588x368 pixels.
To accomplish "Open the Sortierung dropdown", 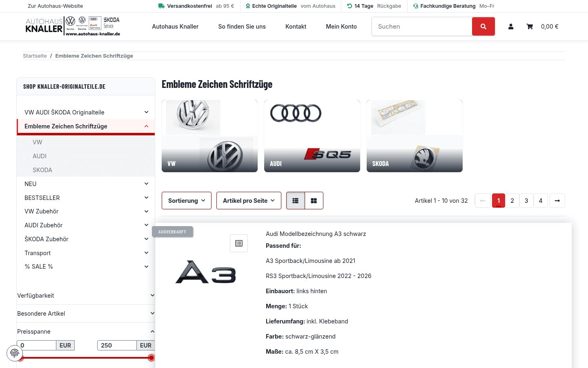I will tap(187, 201).
